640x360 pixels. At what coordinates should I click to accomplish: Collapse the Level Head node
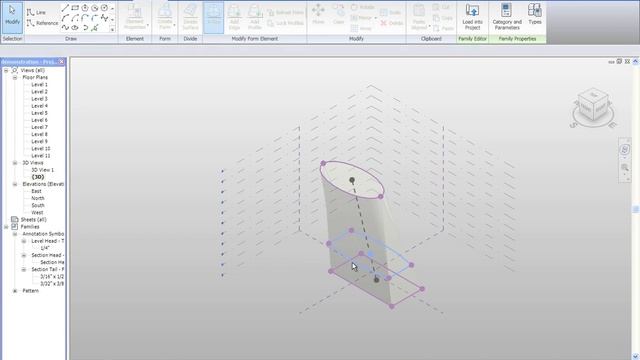24,241
